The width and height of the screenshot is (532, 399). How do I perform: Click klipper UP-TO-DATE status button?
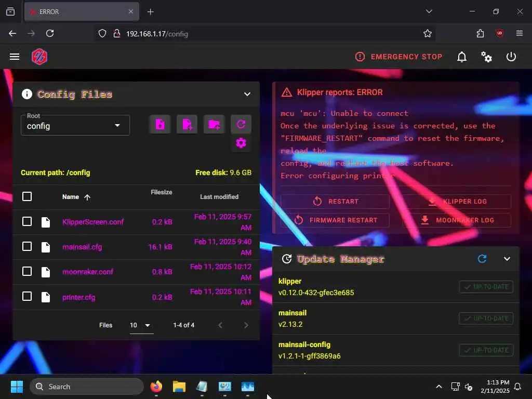pos(486,287)
